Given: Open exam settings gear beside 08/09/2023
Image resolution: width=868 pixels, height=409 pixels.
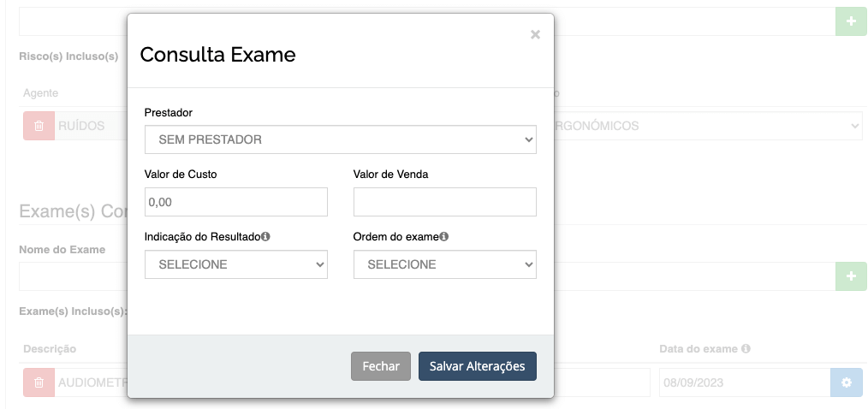Looking at the screenshot, I should (x=847, y=382).
